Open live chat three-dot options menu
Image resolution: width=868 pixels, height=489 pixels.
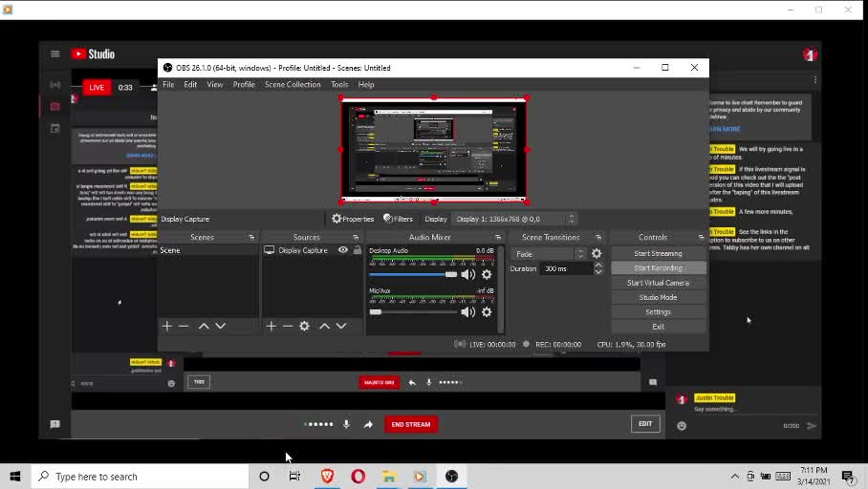click(x=814, y=79)
